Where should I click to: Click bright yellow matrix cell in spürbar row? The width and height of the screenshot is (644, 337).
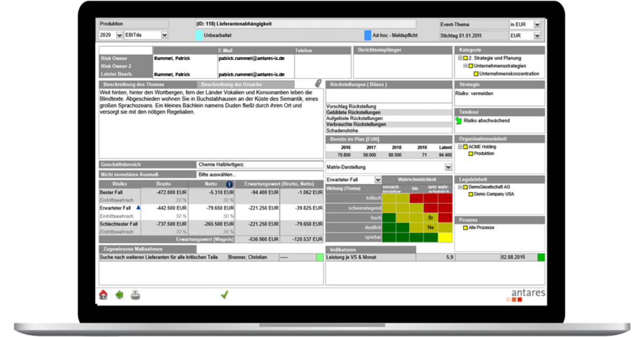tap(445, 237)
